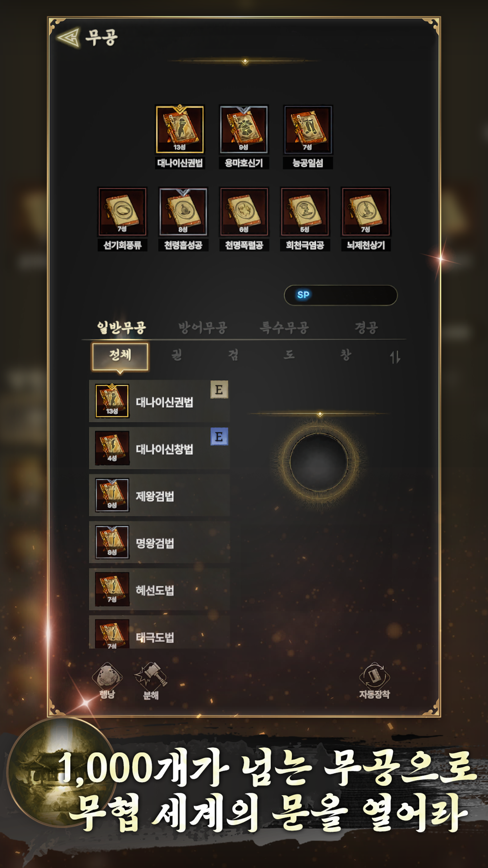The width and height of the screenshot is (488, 868).
Task: Tap the 선기회풍류 skill book slot
Action: (122, 212)
